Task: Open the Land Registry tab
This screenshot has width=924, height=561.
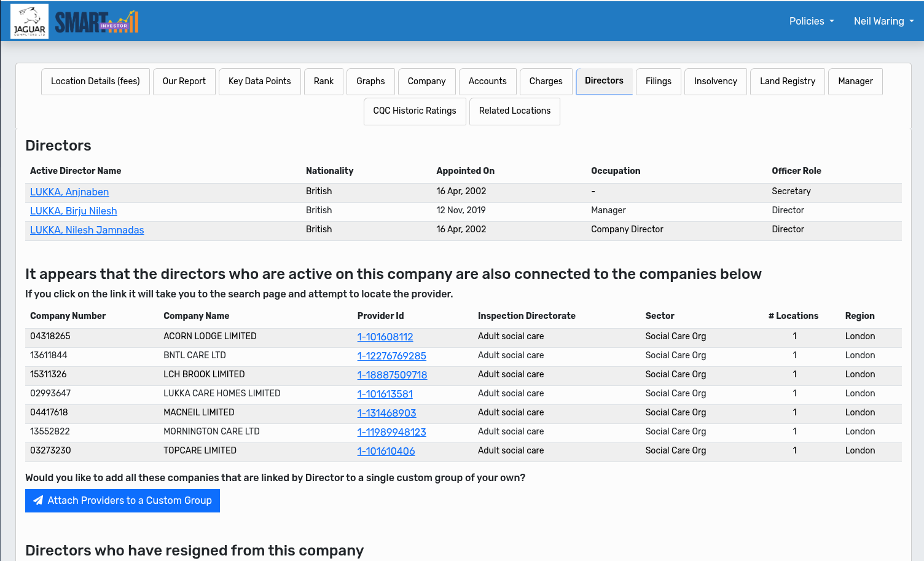Action: 787,82
